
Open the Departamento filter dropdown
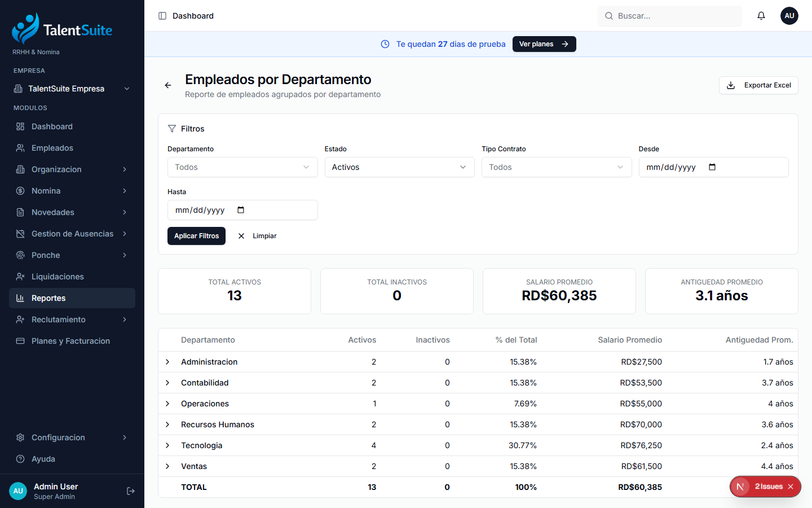242,167
